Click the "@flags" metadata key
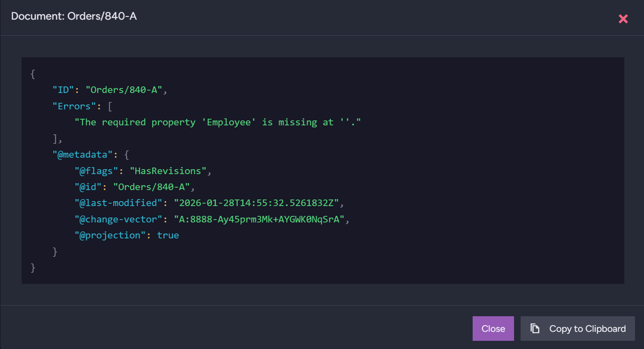Viewport: 644px width, 349px height. coord(96,171)
